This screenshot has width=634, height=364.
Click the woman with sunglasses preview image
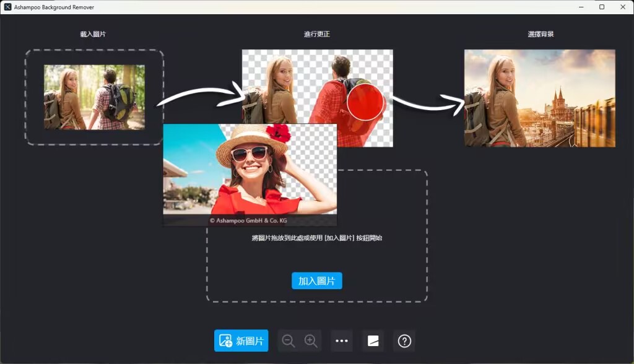pos(250,175)
